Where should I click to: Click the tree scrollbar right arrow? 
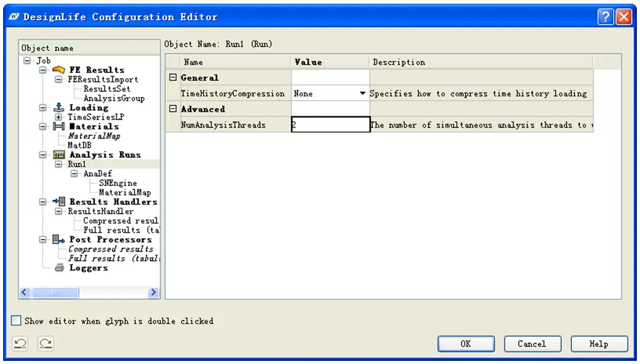[x=153, y=292]
